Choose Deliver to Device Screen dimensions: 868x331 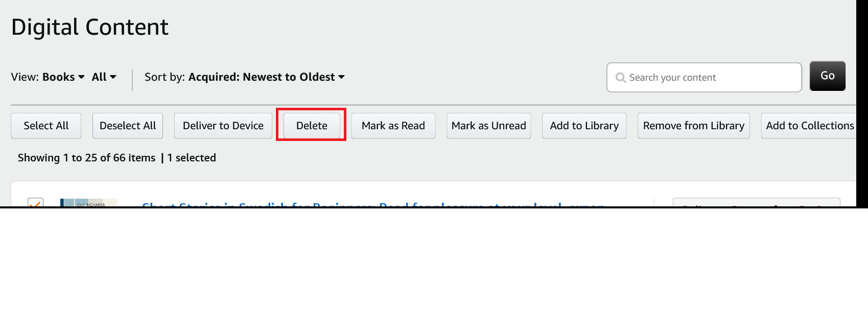coord(223,126)
